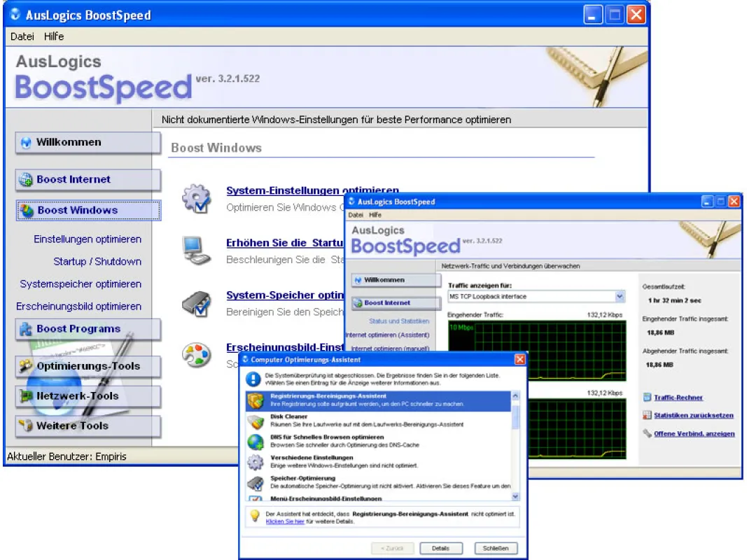Open System-Einstellungen optimieren link
The image size is (747, 560).
[312, 190]
